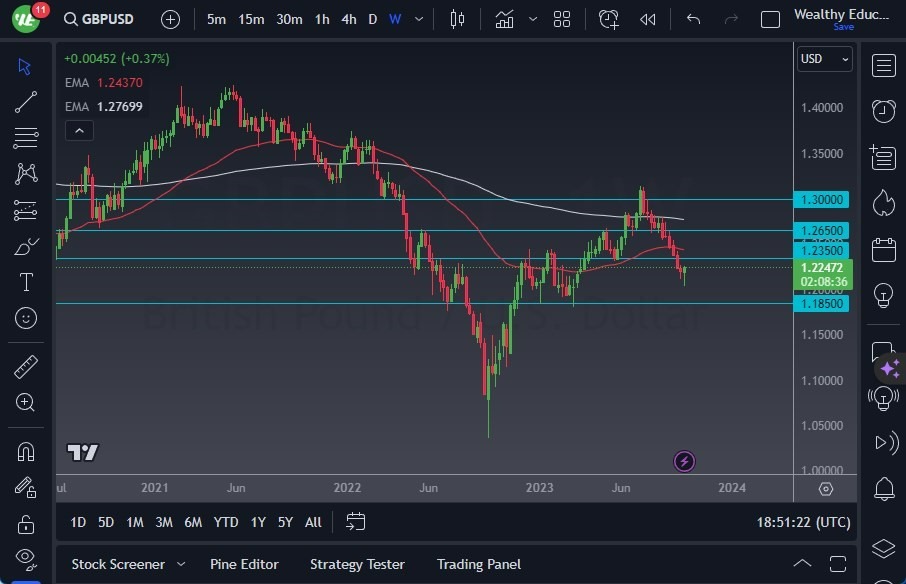The width and height of the screenshot is (906, 584).
Task: Open the Watchlist panel
Action: tap(884, 65)
